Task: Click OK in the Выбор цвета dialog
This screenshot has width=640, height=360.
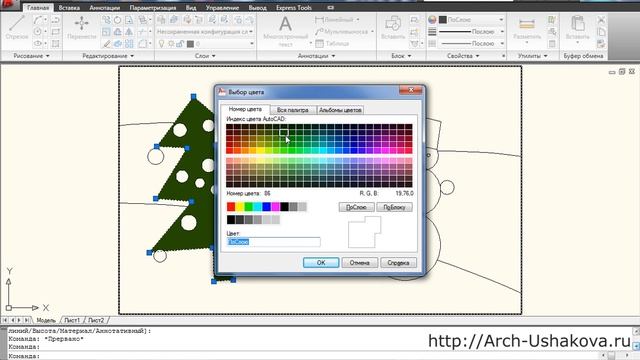Action: (321, 262)
